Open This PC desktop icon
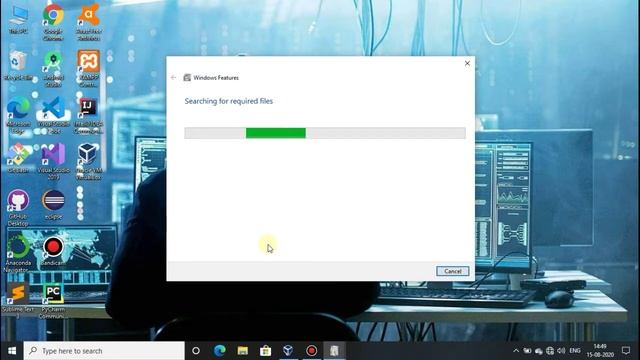640x360 pixels. [18, 19]
